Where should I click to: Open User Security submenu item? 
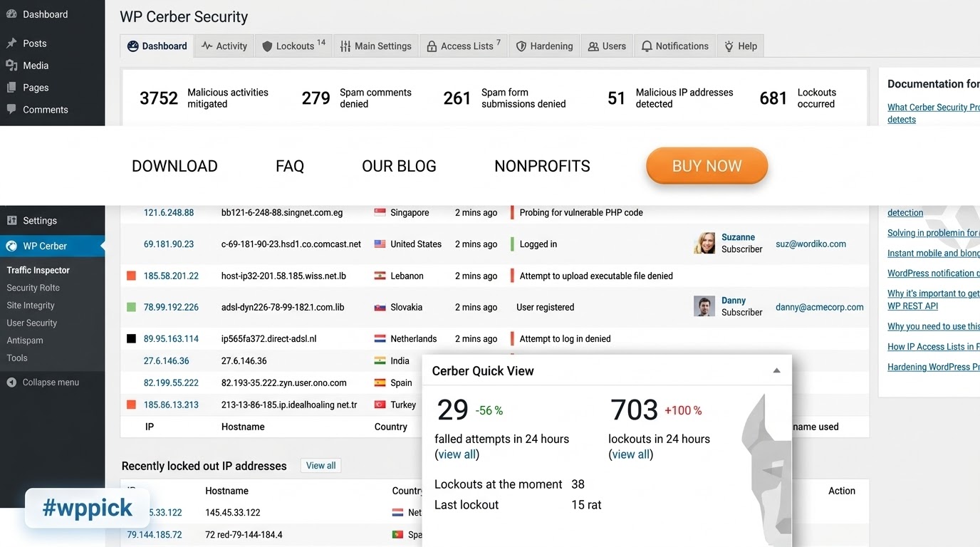[x=32, y=323]
